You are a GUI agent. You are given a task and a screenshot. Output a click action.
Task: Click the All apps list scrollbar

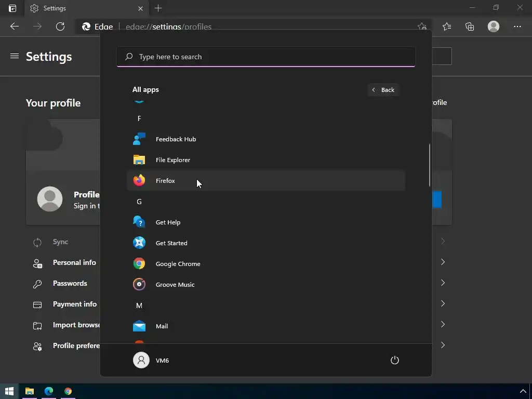pos(430,165)
